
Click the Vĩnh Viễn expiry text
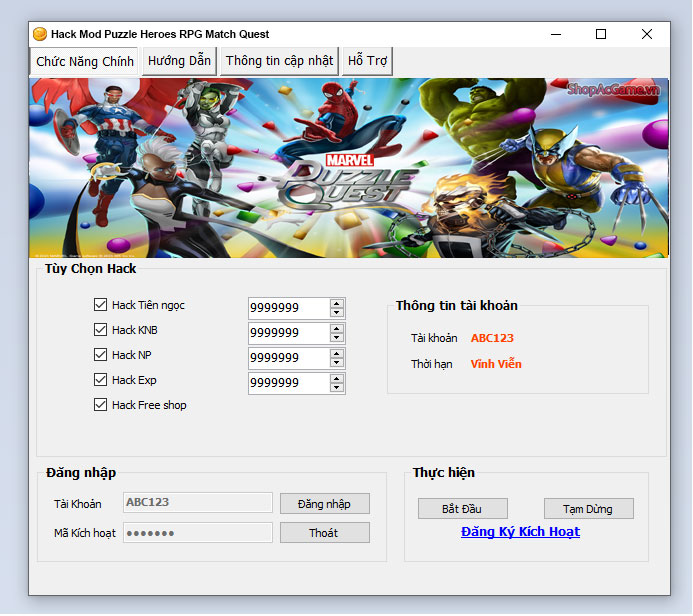[496, 364]
